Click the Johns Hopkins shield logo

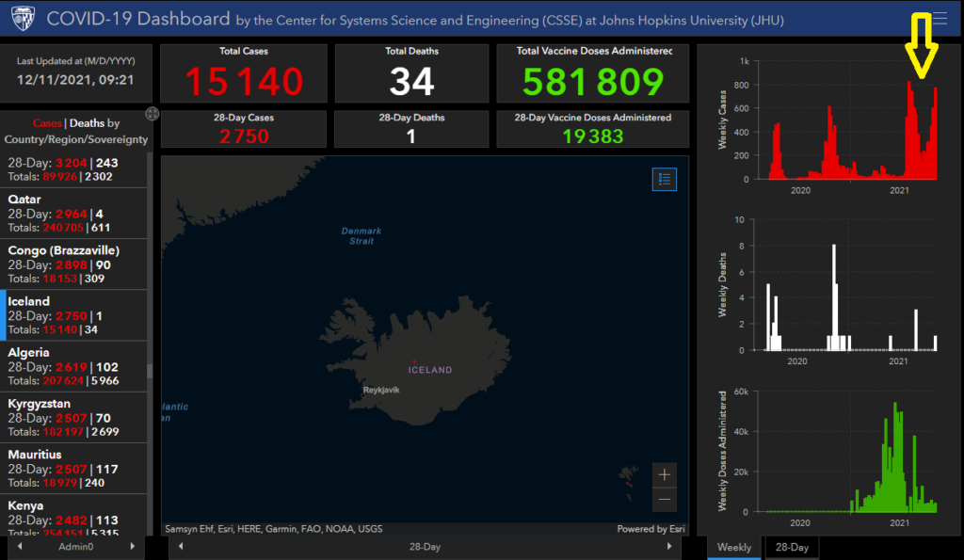(24, 19)
